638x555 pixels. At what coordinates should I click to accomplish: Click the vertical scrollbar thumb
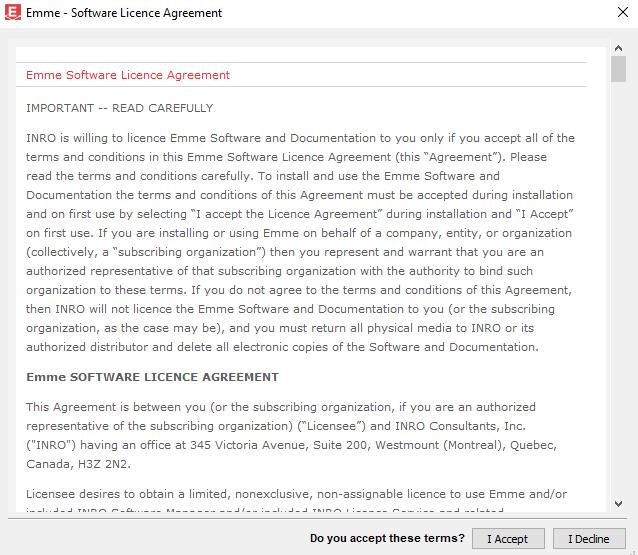coord(618,69)
